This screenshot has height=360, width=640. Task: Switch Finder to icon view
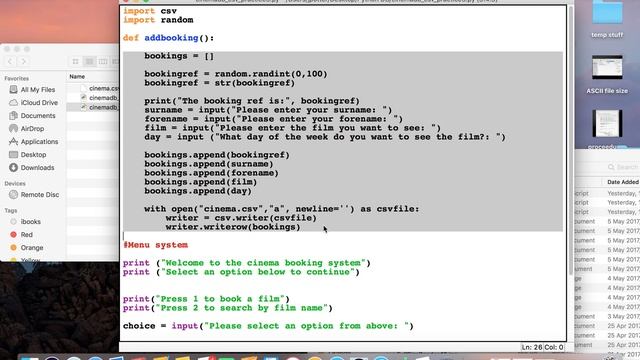pos(76,61)
